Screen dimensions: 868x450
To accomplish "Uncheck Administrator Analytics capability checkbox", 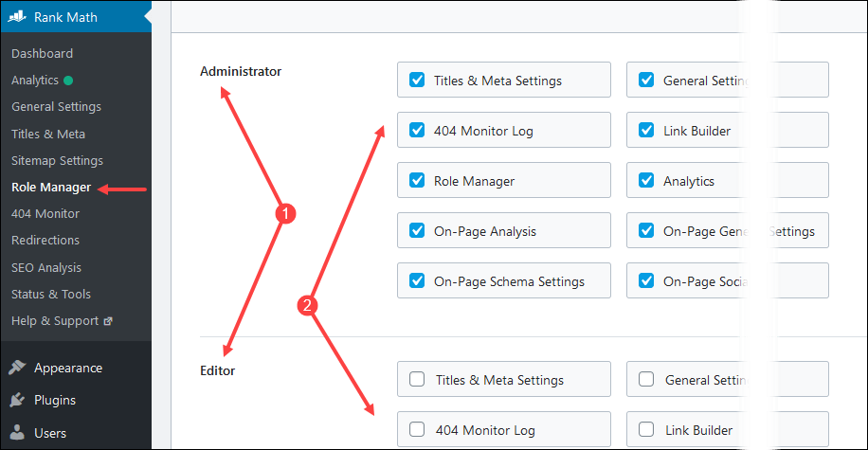I will [x=646, y=180].
